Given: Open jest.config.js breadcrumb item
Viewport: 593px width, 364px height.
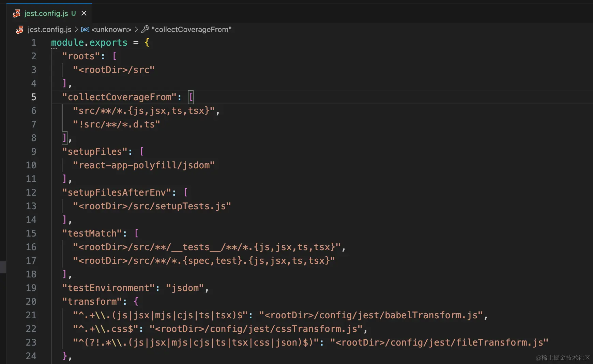Looking at the screenshot, I should (49, 30).
